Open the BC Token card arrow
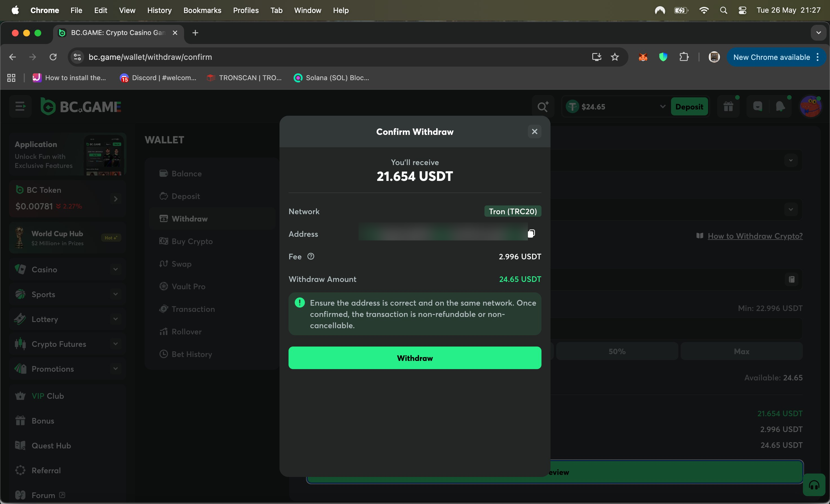This screenshot has width=830, height=504. [115, 199]
